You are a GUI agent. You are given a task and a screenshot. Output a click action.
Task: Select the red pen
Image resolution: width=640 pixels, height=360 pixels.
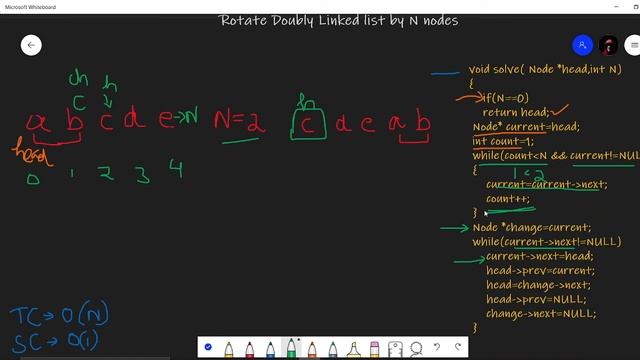click(250, 349)
